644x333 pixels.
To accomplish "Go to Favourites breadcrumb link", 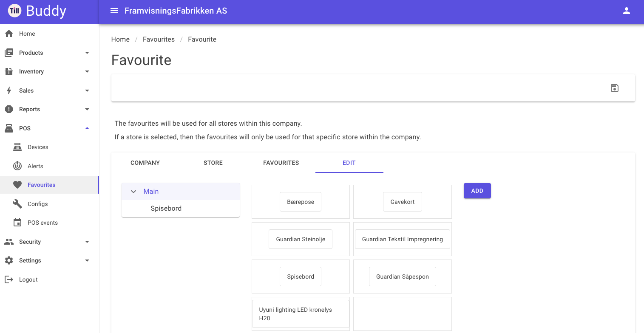I will pos(159,39).
